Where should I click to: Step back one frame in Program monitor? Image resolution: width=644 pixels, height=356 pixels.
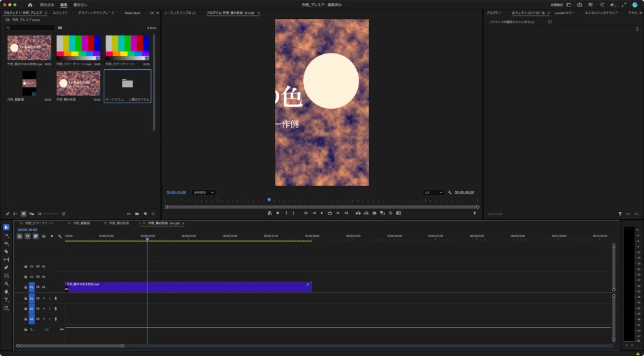pos(314,213)
